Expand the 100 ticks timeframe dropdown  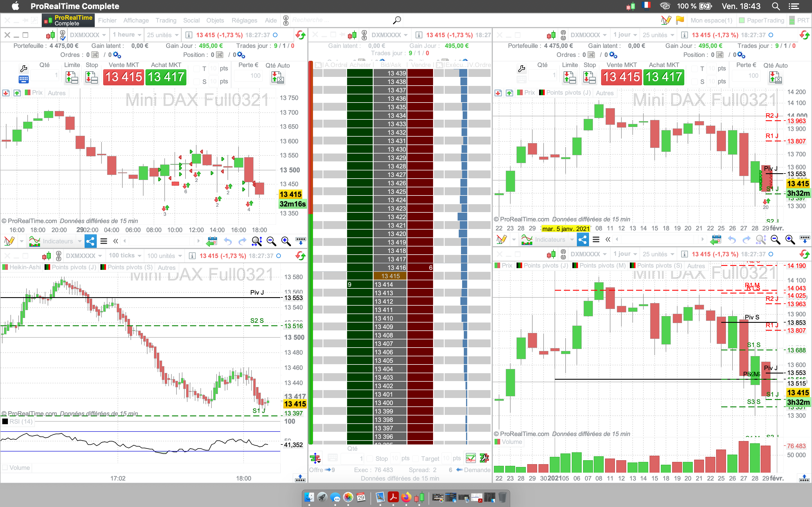[125, 256]
